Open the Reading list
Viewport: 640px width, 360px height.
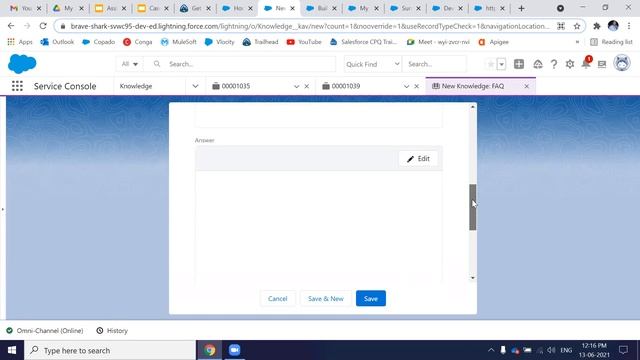611,42
